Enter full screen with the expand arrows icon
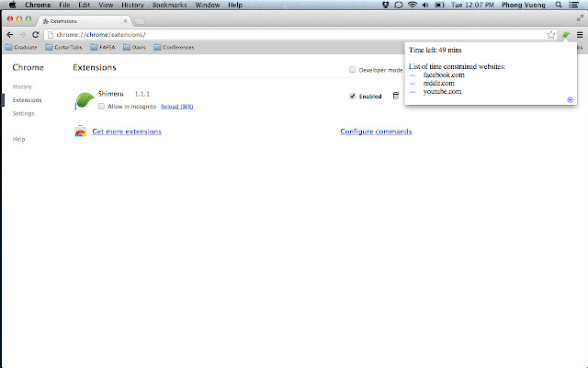588x368 pixels. [x=580, y=18]
